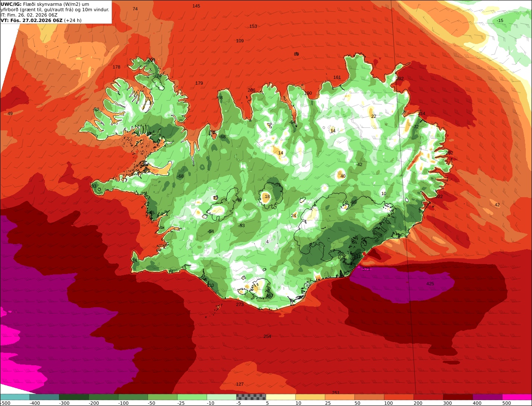The width and height of the screenshot is (532, 406).
Task: Click the 153 value north of Iceland
Action: [253, 27]
